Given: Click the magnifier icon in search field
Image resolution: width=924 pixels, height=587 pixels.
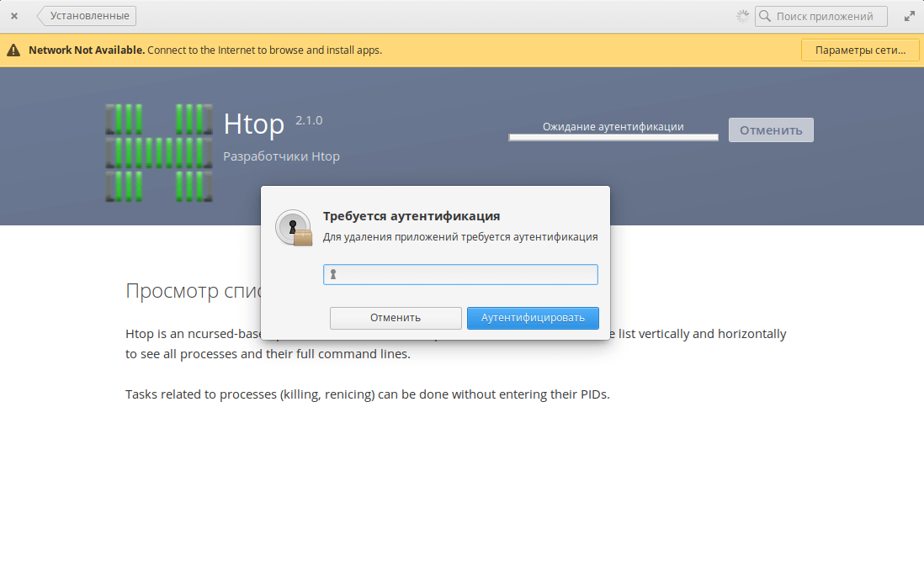Looking at the screenshot, I should 765,16.
